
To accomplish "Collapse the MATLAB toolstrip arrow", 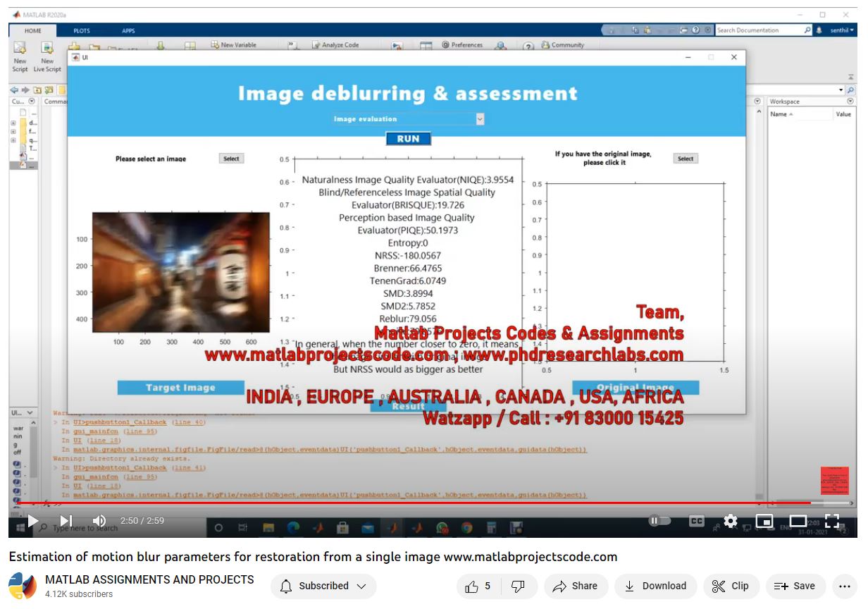I will click(850, 78).
